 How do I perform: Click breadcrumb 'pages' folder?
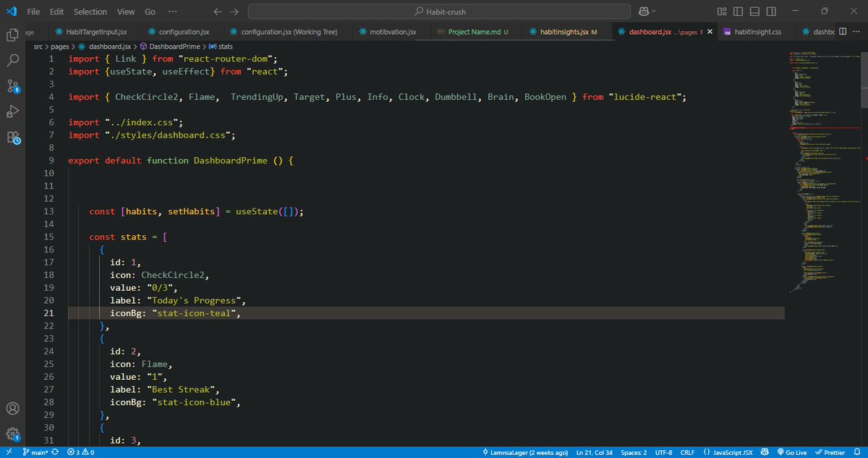[60, 46]
